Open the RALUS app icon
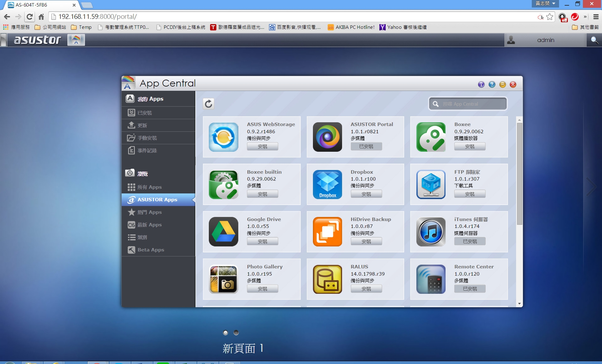Screen dimensions: 602x364 click(x=327, y=279)
